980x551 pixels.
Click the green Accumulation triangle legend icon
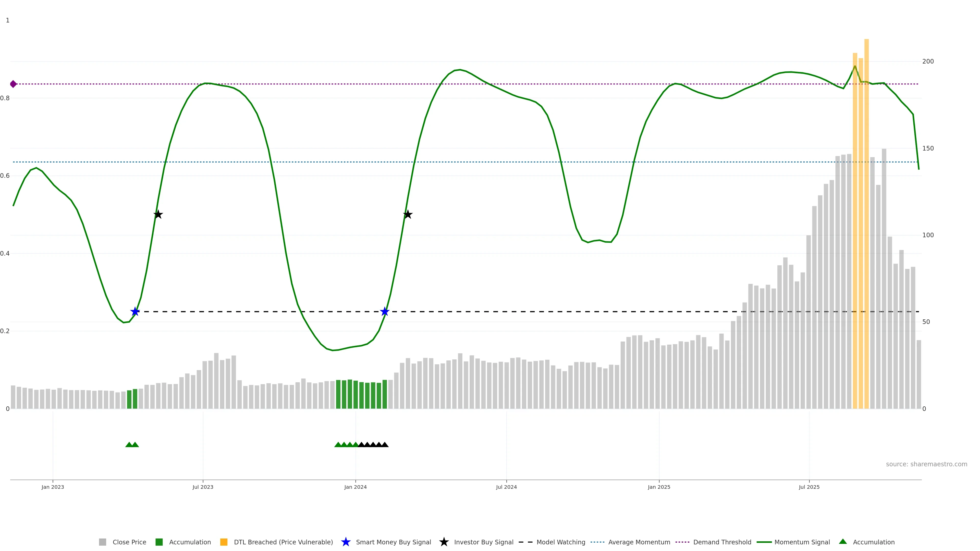pos(843,542)
